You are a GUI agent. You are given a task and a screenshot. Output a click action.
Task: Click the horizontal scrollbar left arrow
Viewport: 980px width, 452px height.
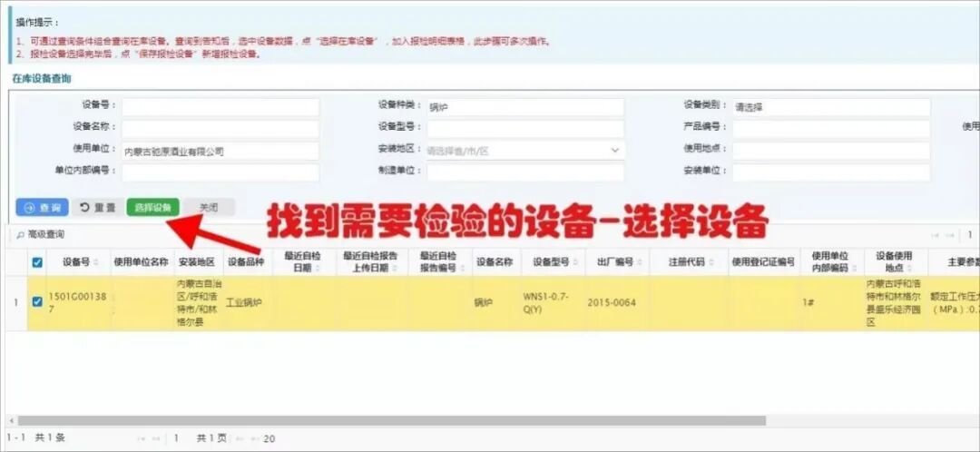[10, 421]
